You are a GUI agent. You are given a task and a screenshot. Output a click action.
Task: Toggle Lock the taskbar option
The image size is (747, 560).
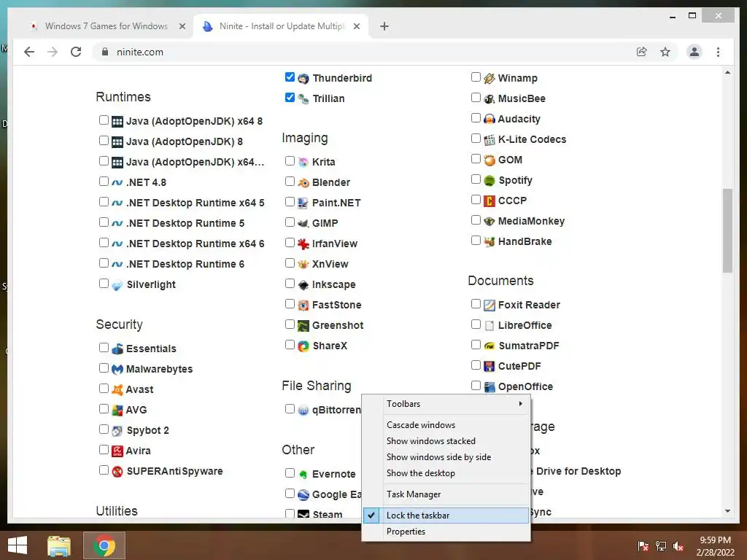(x=446, y=516)
